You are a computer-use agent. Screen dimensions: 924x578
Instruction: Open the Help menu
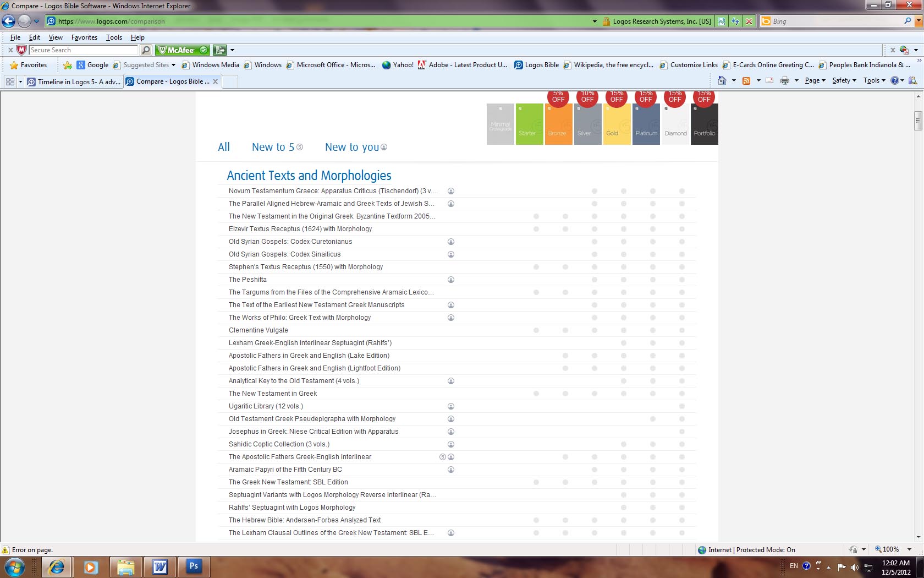137,37
